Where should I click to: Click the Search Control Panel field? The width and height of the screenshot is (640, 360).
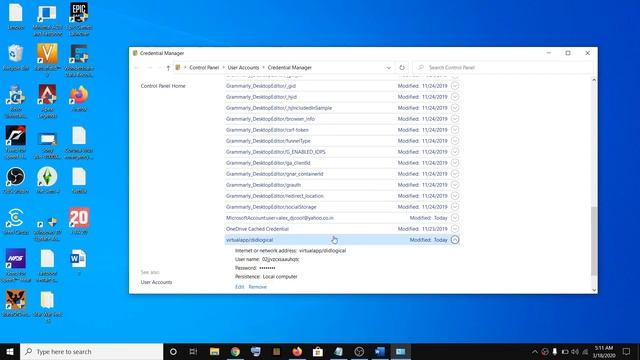(x=502, y=68)
